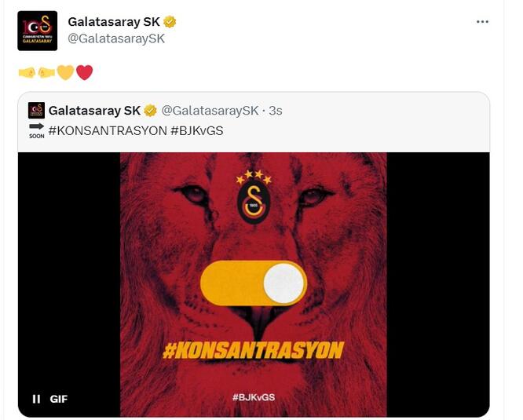This screenshot has height=420, width=523.
Task: Click the SOON arrow emoji
Action: (x=36, y=130)
